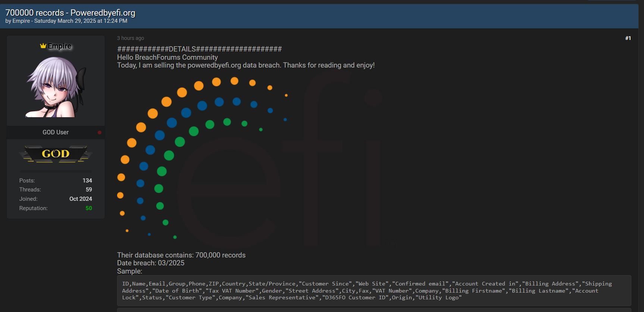Click the green reputation score 50
This screenshot has height=312, width=644.
pyautogui.click(x=89, y=208)
